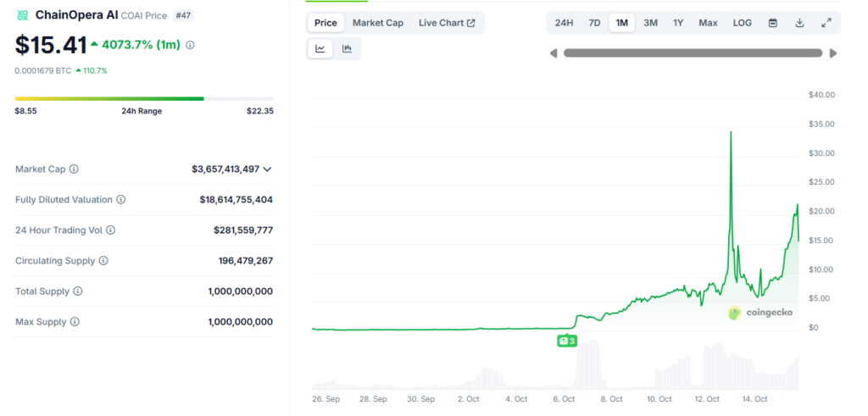Set chart range to 1Y
Screen dimensions: 868x416
[x=678, y=23]
